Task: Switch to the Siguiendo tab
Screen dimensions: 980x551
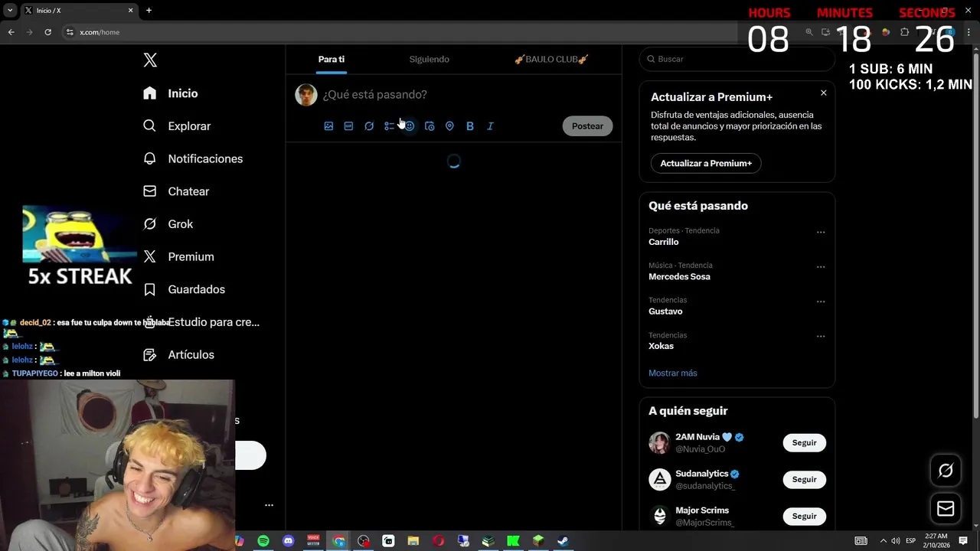Action: [x=429, y=59]
